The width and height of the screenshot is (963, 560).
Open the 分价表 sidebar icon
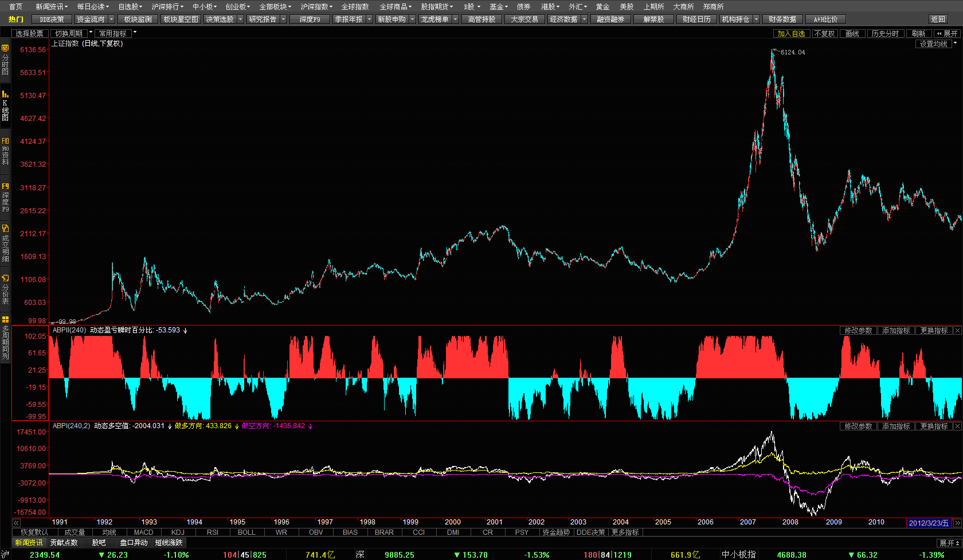pos(5,289)
